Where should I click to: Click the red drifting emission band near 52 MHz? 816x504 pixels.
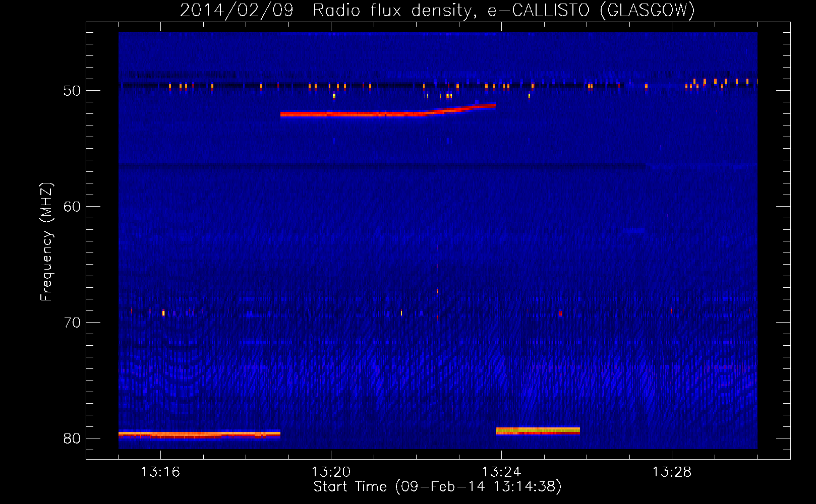coord(388,111)
